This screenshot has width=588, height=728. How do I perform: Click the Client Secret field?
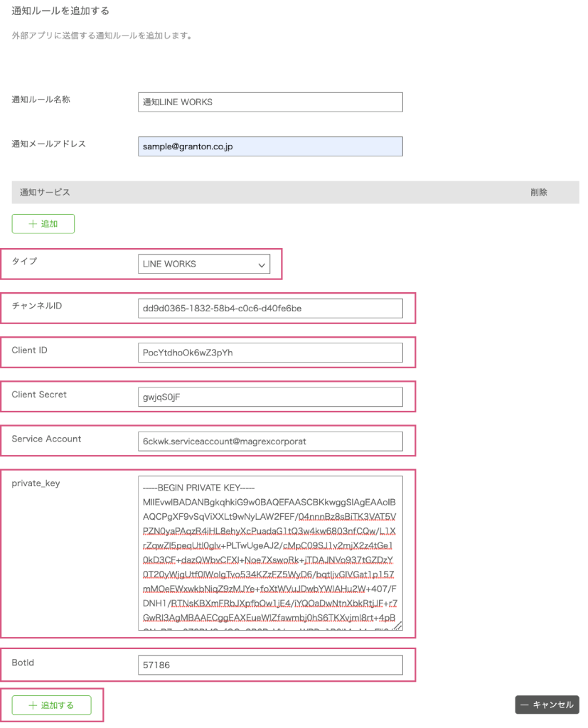click(270, 397)
